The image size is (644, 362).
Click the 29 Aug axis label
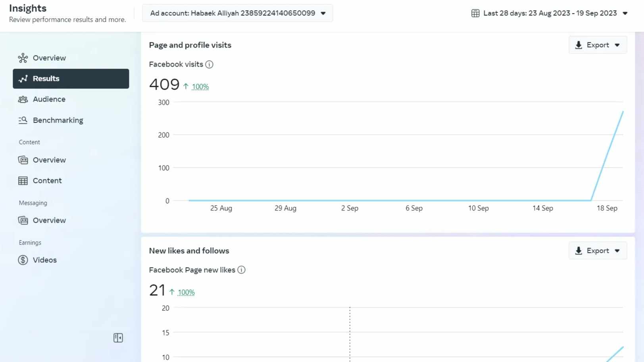pos(285,208)
